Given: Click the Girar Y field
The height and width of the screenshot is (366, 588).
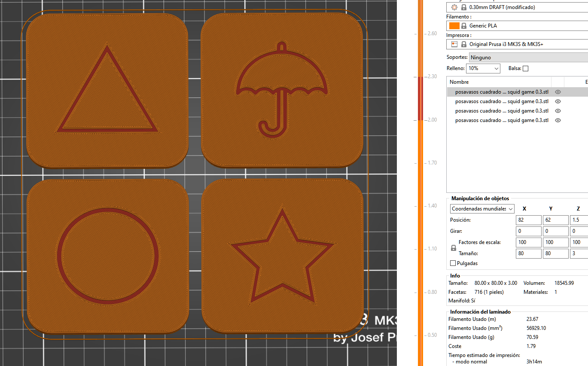Looking at the screenshot, I should (x=555, y=231).
